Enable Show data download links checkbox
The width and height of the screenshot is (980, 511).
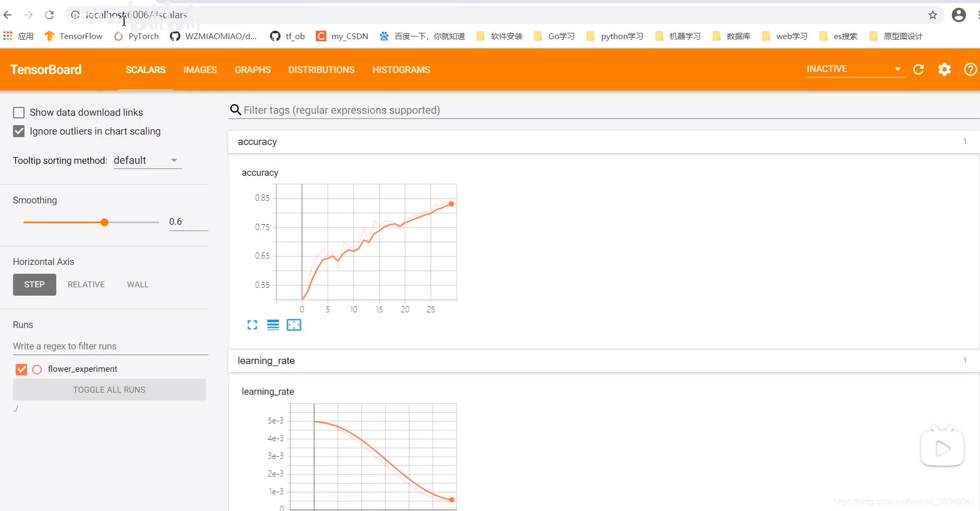click(19, 113)
